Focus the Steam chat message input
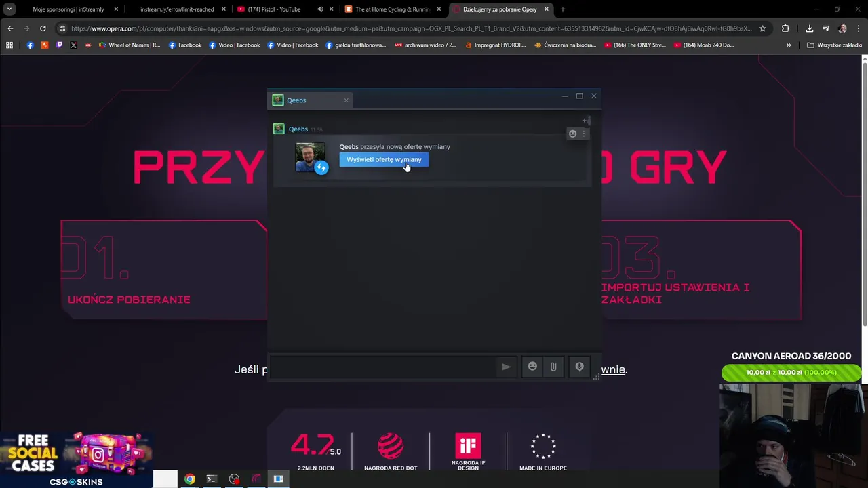Viewport: 868px width, 488px height. click(383, 367)
